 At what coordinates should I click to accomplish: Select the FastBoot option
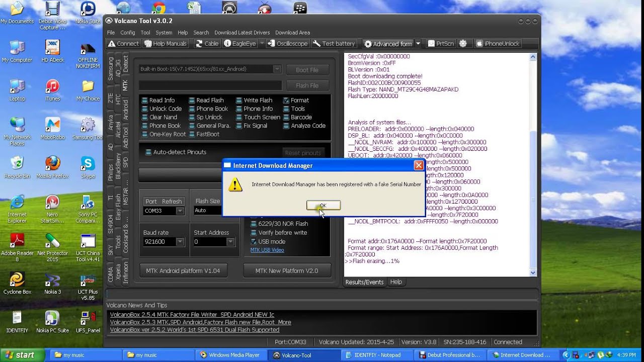[x=204, y=134]
